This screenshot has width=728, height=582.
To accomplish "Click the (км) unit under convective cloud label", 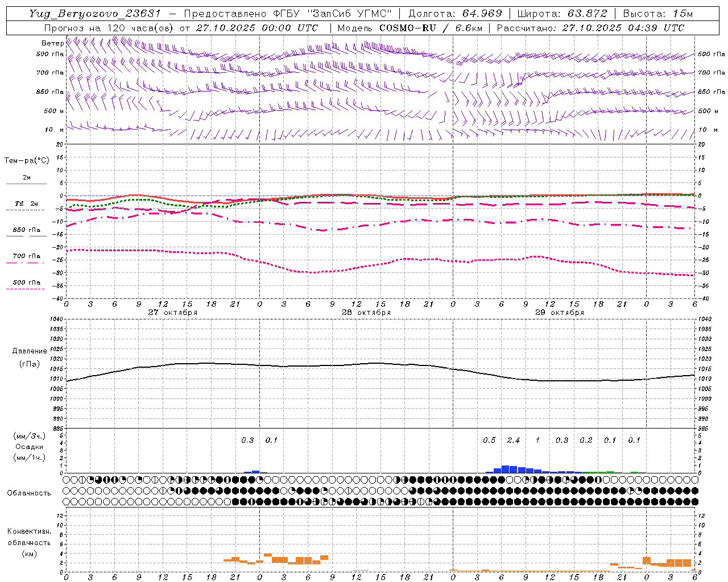I will (29, 554).
